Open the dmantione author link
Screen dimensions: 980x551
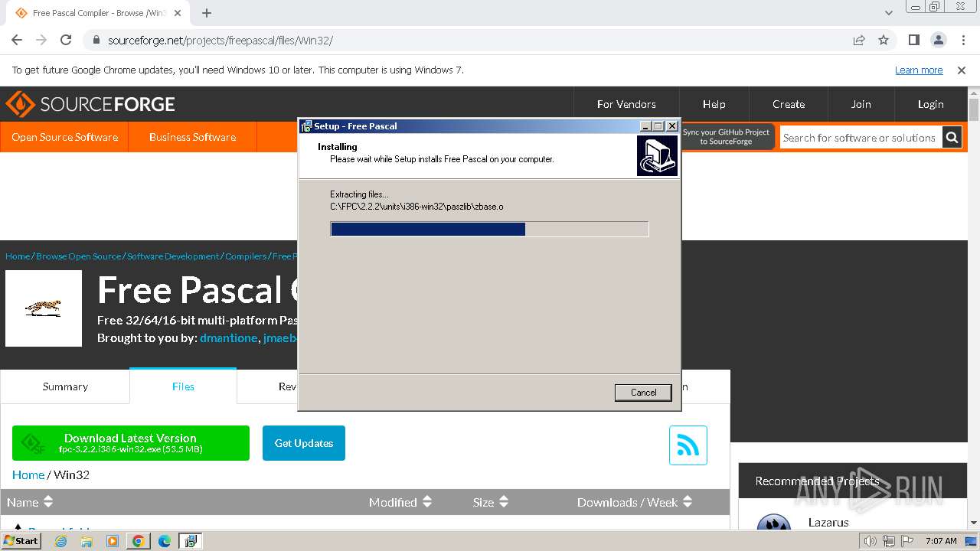coord(228,338)
